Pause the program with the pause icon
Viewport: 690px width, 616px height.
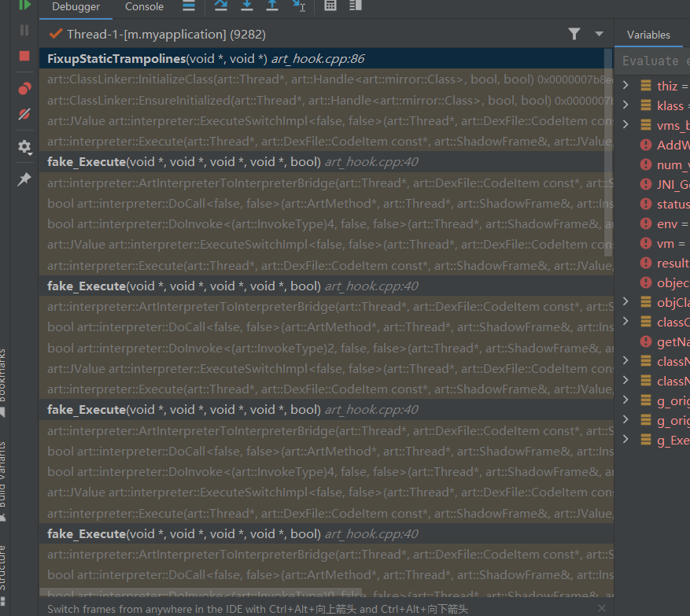(x=24, y=30)
